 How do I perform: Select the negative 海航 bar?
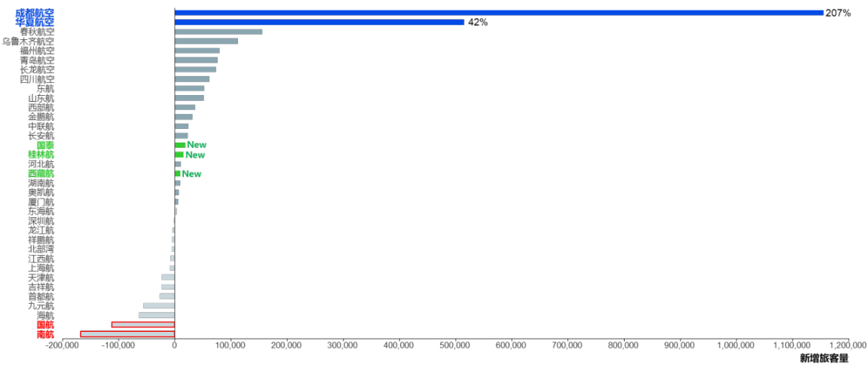[156, 315]
